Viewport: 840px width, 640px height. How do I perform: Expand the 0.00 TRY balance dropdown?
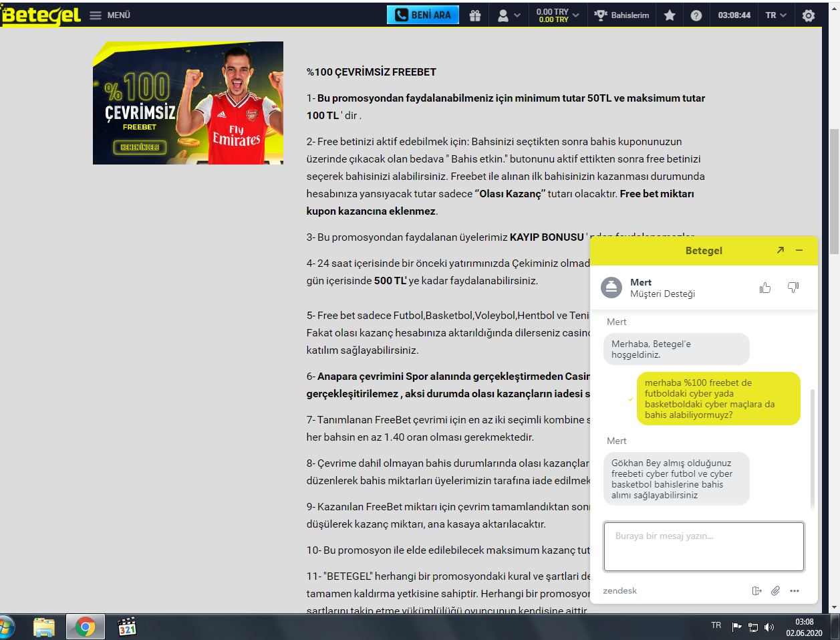pos(557,15)
